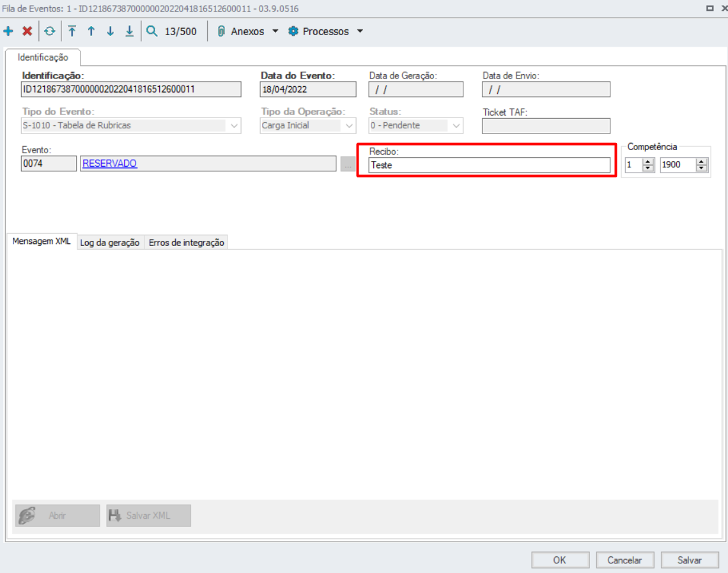
Task: Open the Anexos dropdown arrow
Action: click(275, 31)
